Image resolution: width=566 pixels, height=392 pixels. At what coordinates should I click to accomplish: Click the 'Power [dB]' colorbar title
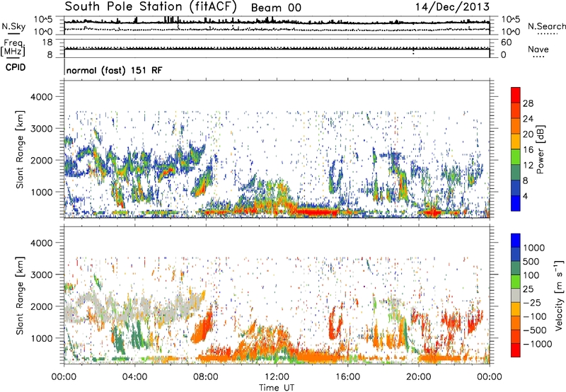point(540,149)
